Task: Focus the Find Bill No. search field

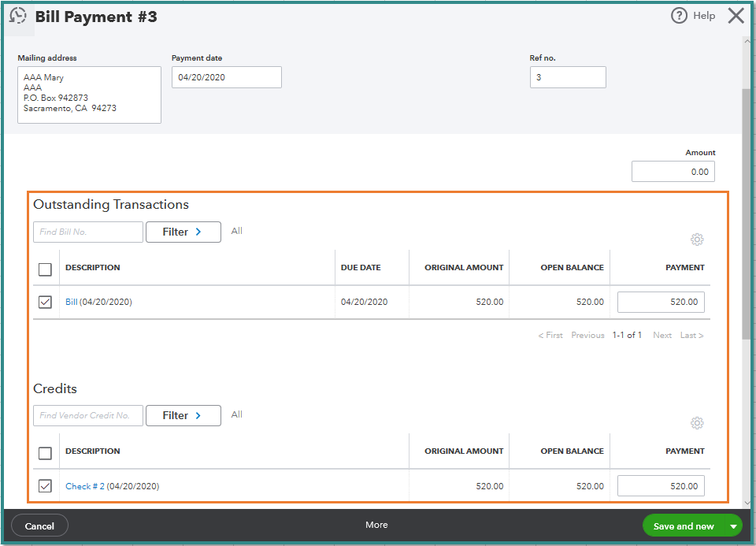Action: [x=88, y=232]
